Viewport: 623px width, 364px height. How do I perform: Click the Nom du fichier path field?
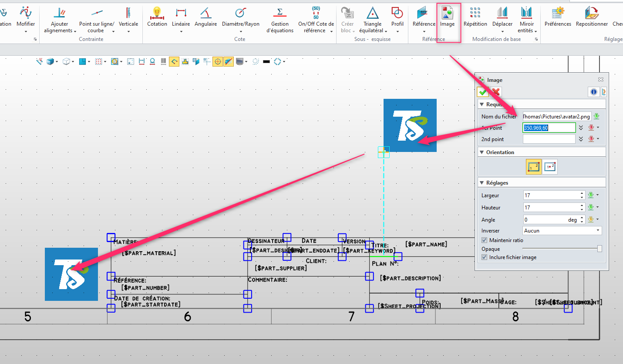click(x=557, y=116)
